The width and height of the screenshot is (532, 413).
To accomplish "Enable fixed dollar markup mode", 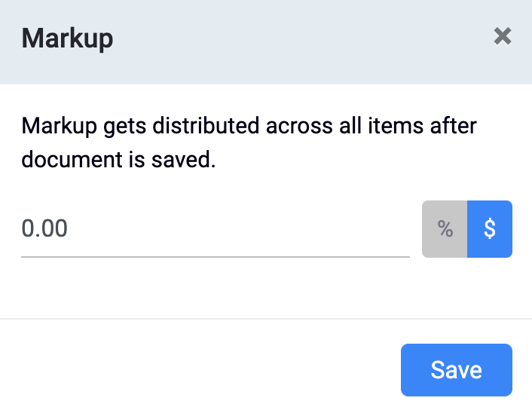I will [x=490, y=229].
